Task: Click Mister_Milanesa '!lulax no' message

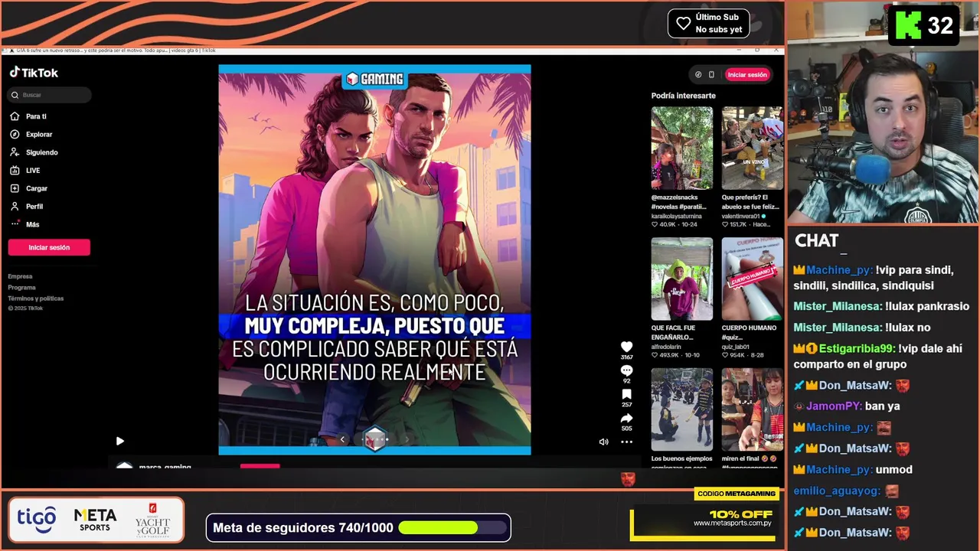Action: pyautogui.click(x=861, y=328)
